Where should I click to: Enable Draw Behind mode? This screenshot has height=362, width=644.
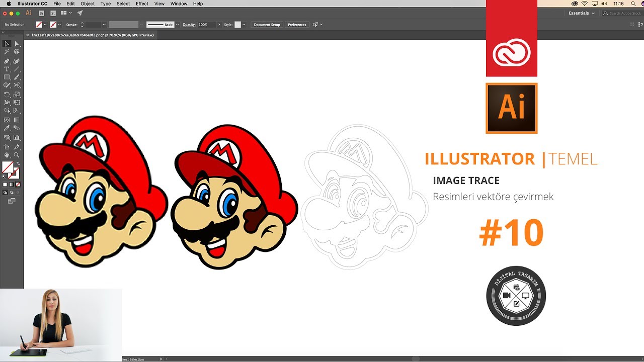coord(11,192)
